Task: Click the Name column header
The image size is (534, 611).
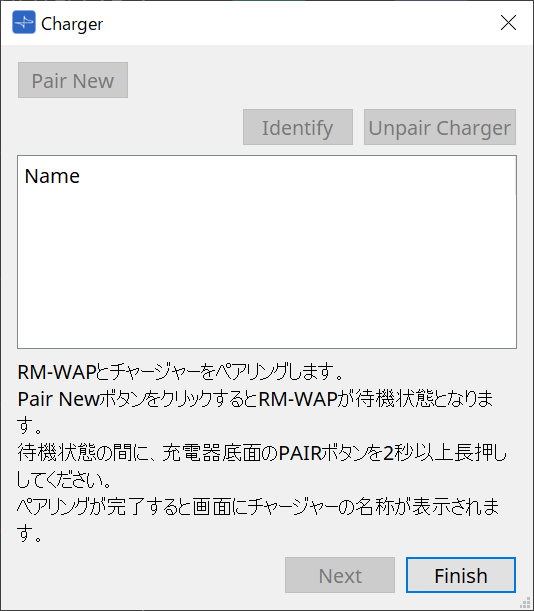Action: pos(52,176)
